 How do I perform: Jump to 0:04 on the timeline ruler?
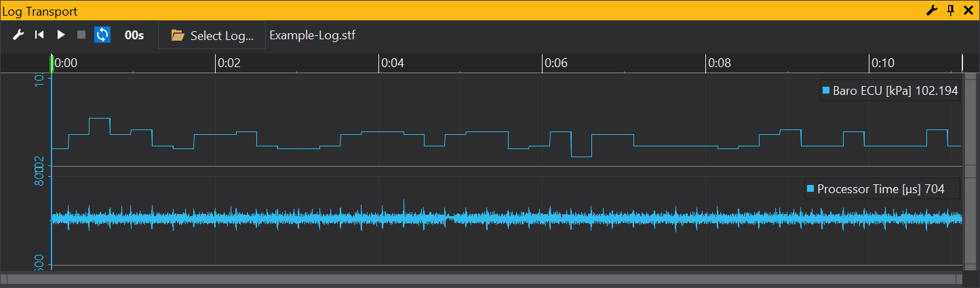tap(392, 64)
